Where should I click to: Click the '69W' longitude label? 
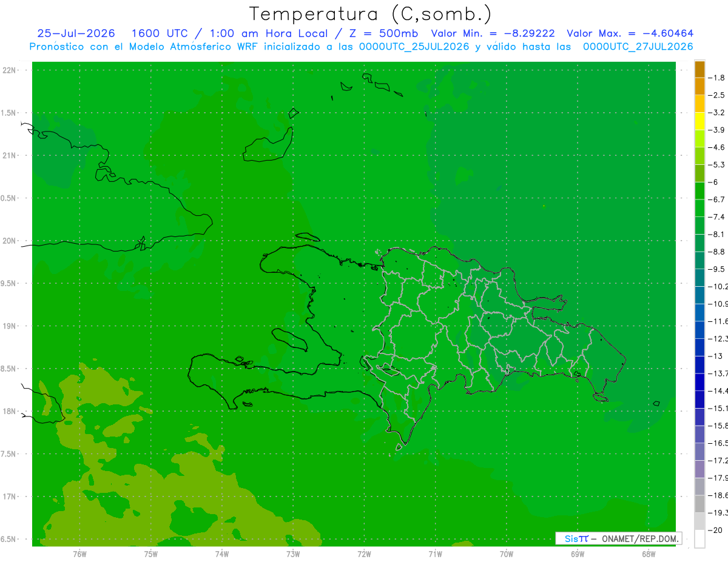point(578,554)
